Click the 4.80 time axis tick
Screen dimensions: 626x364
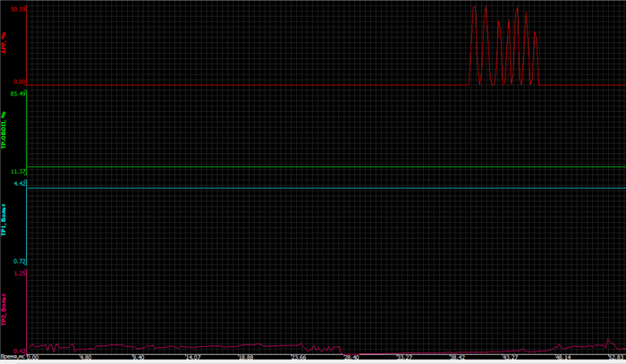(85, 359)
